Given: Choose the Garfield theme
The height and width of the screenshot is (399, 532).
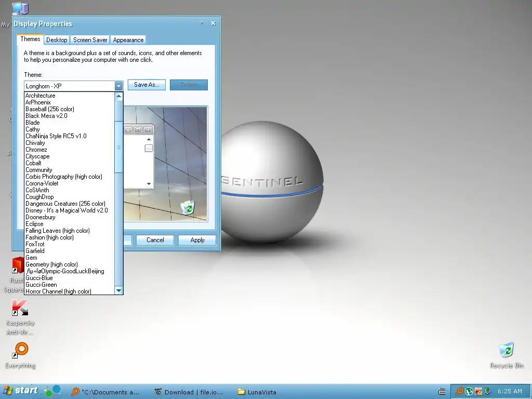Looking at the screenshot, I should tap(70, 251).
